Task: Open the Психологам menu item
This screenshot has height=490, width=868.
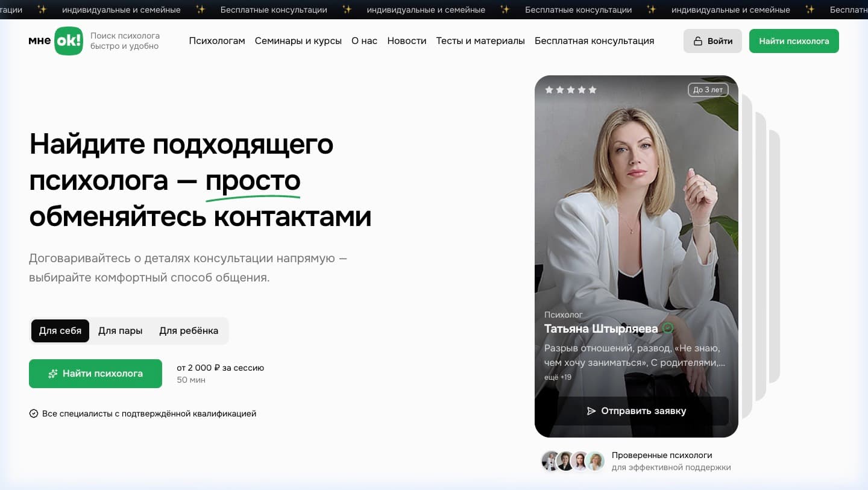Action: 217,41
